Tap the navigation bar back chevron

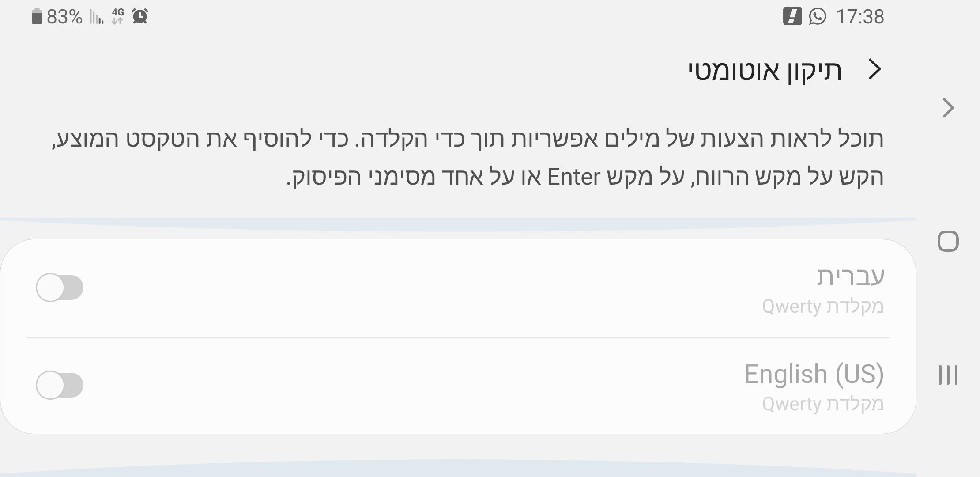[x=948, y=108]
